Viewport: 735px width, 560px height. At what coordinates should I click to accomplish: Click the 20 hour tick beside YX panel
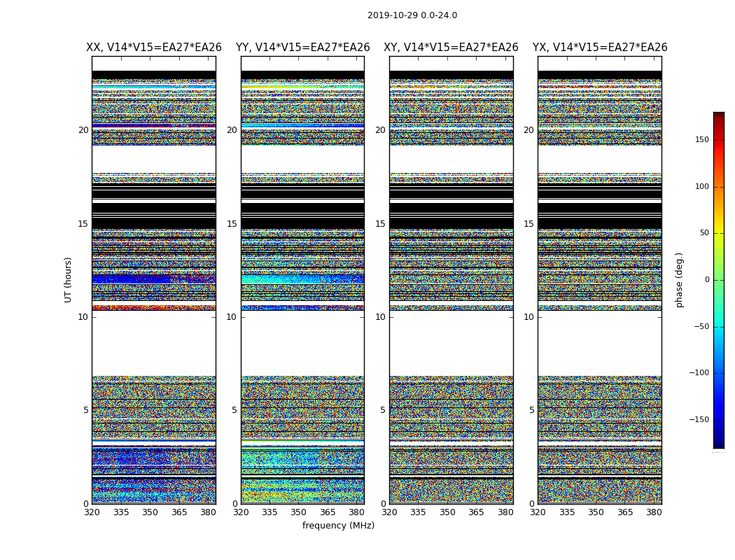[529, 130]
